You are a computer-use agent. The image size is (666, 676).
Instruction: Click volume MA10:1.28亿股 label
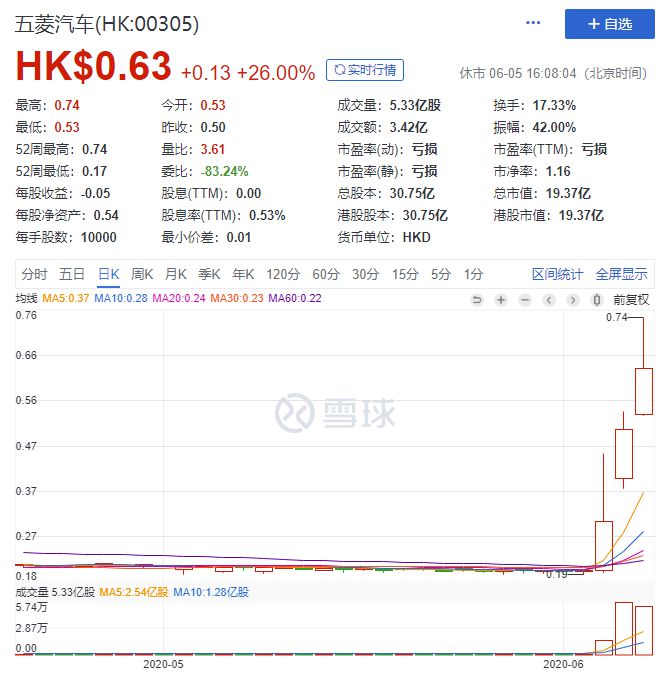211,592
